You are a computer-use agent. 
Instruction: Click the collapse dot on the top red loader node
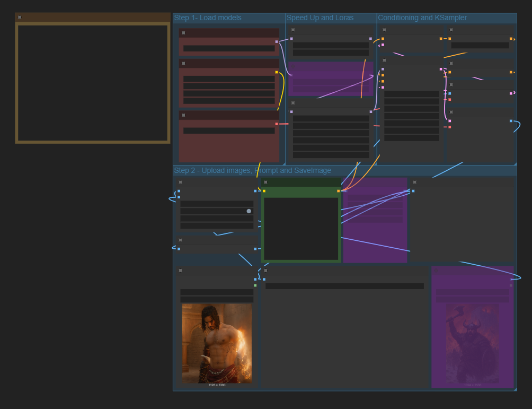(183, 33)
